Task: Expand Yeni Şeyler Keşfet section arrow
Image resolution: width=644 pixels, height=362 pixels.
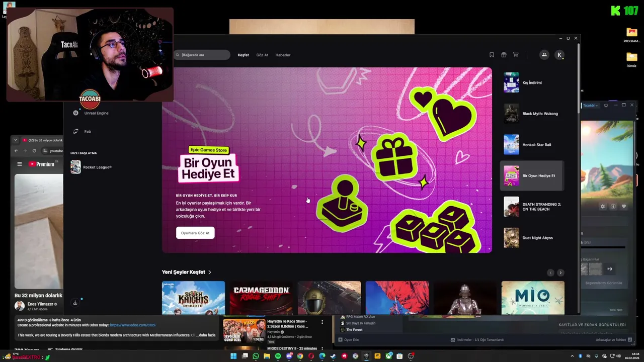Action: 210,272
